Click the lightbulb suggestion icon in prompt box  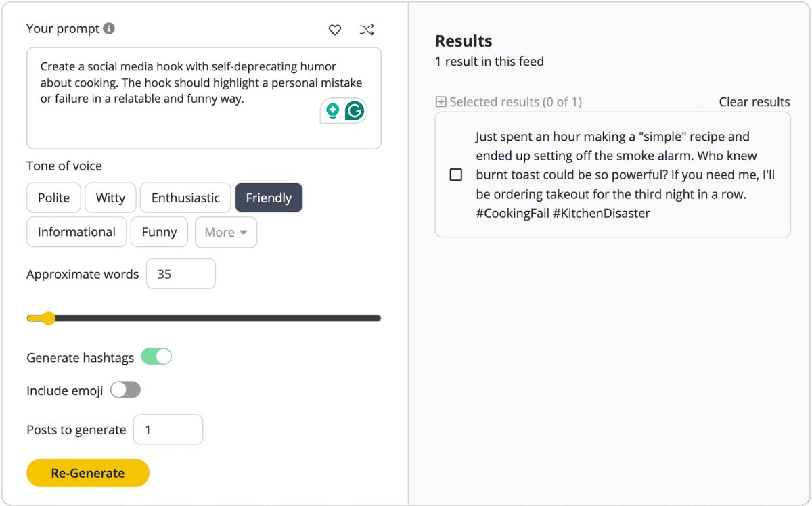coord(332,110)
